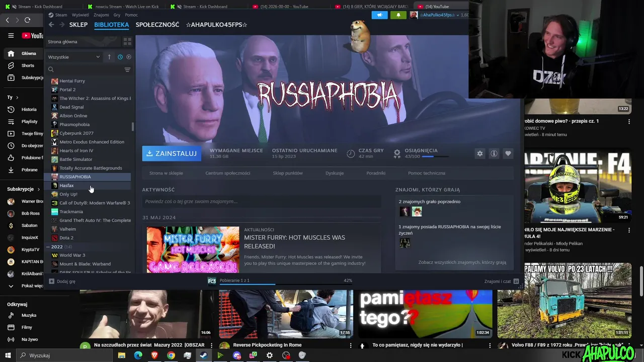644x362 pixels.
Task: Open the Dyskusje link
Action: click(335, 173)
